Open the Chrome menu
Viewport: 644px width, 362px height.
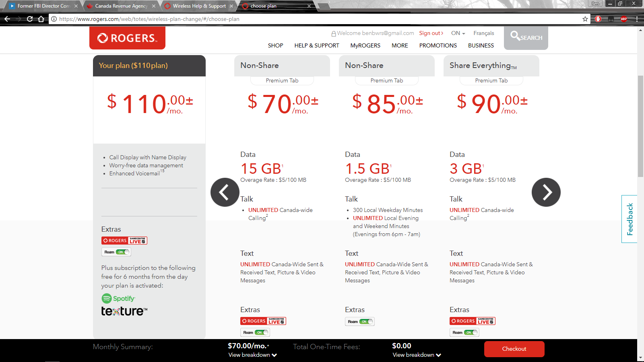coord(637,19)
